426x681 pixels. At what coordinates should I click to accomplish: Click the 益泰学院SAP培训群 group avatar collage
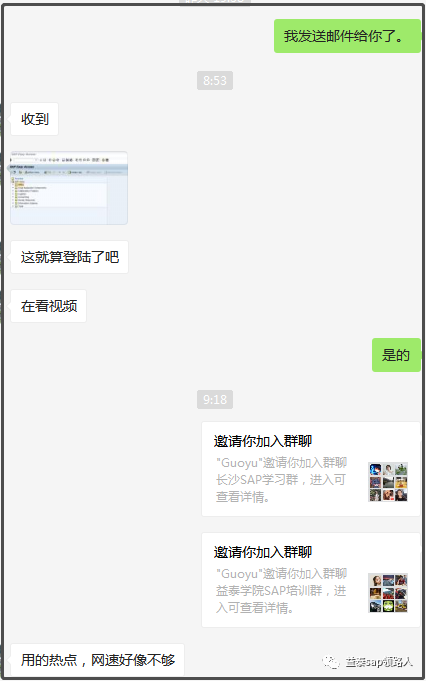coord(388,593)
